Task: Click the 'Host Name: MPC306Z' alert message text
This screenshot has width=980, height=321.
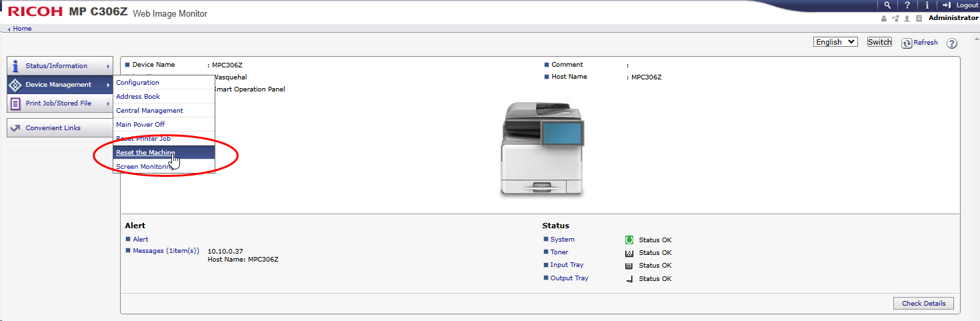Action: tap(243, 260)
